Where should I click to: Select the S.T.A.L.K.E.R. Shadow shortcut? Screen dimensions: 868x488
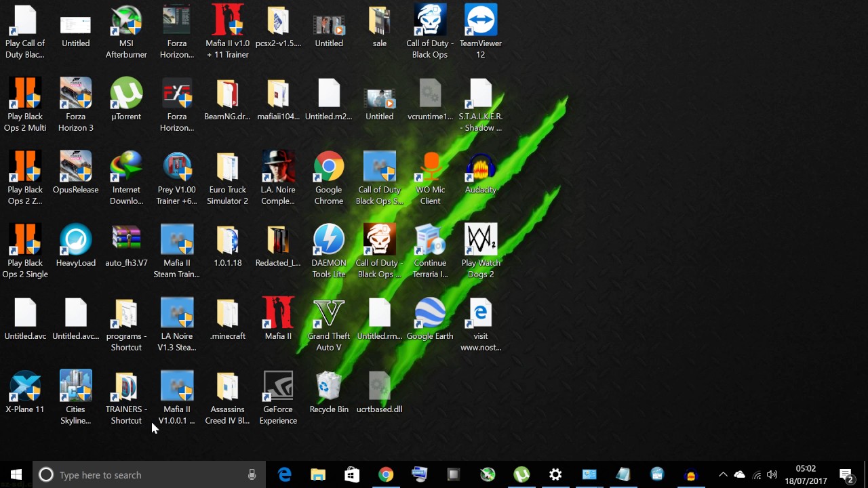tap(481, 104)
